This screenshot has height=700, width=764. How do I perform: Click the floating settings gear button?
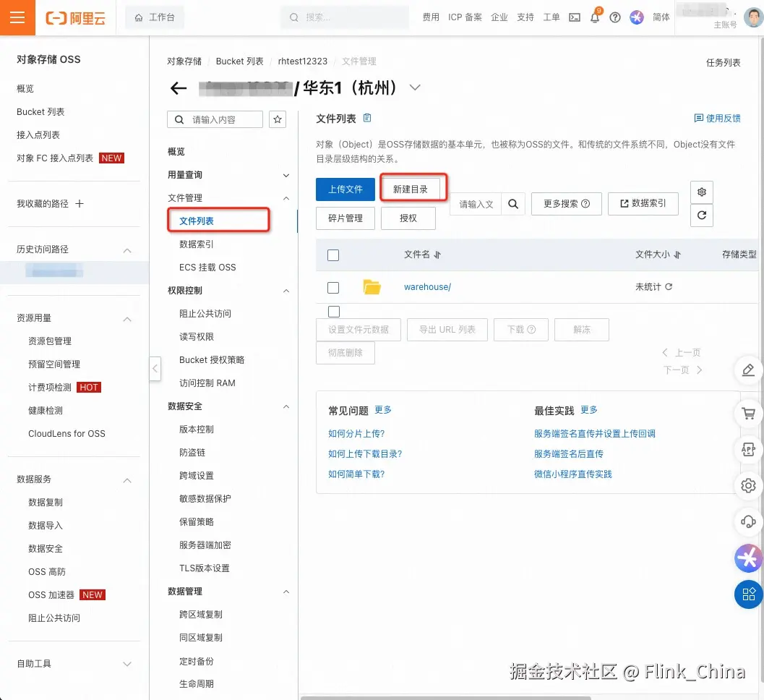click(x=748, y=485)
